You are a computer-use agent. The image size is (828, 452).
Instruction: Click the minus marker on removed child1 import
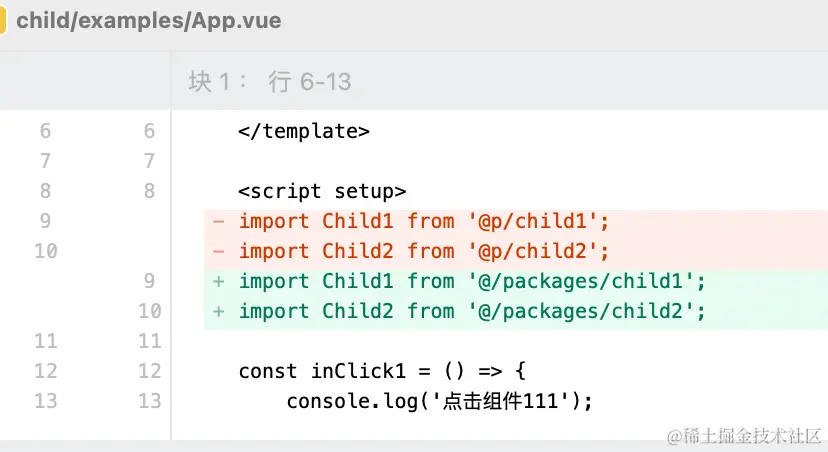[x=219, y=221]
